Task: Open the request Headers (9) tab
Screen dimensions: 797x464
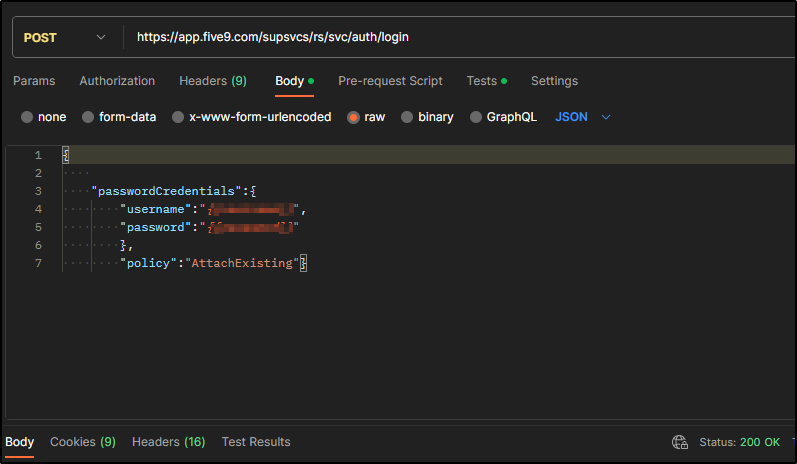Action: [x=213, y=81]
